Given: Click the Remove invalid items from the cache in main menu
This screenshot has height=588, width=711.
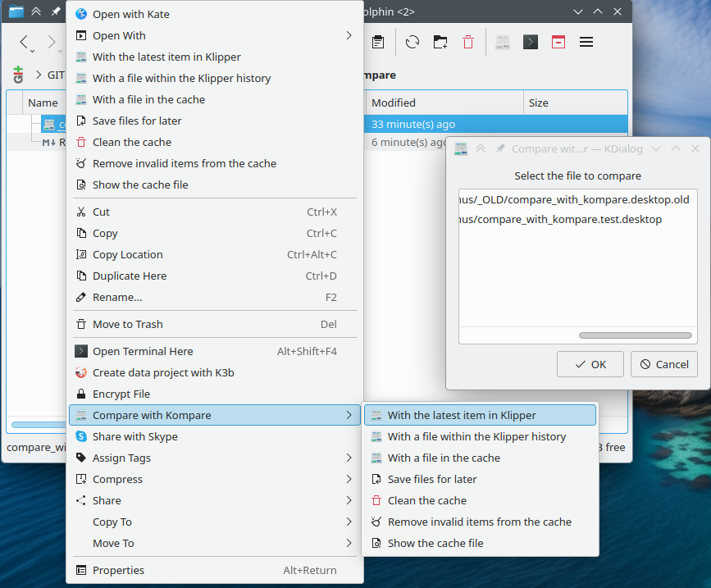Looking at the screenshot, I should point(215,164).
